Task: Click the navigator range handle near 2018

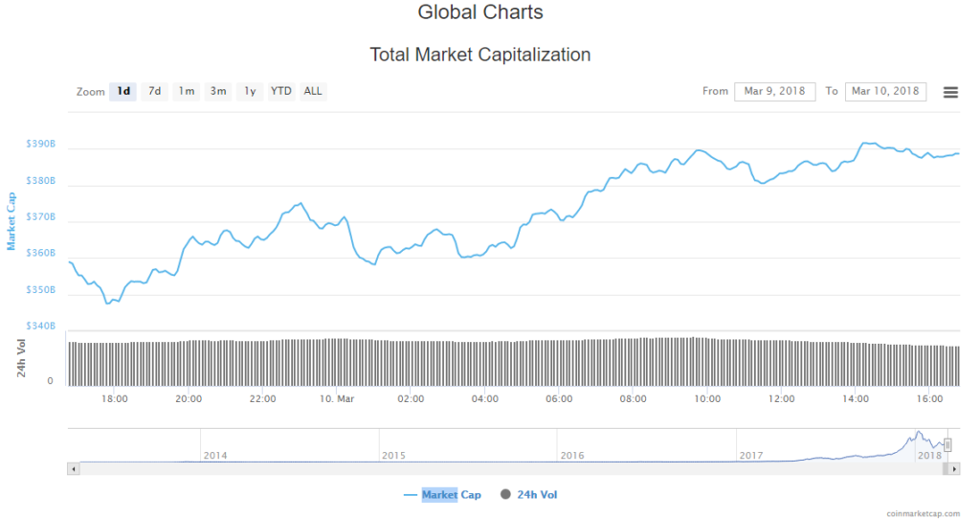Action: 947,445
